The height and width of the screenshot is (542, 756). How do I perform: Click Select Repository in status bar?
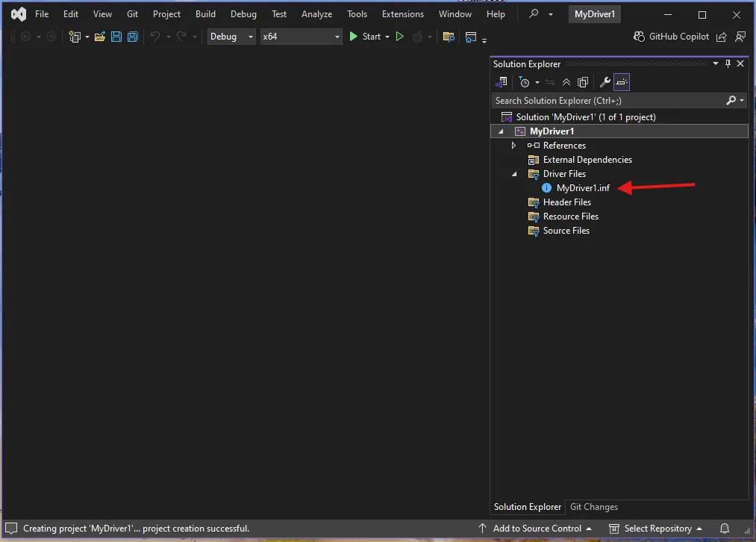(x=656, y=529)
